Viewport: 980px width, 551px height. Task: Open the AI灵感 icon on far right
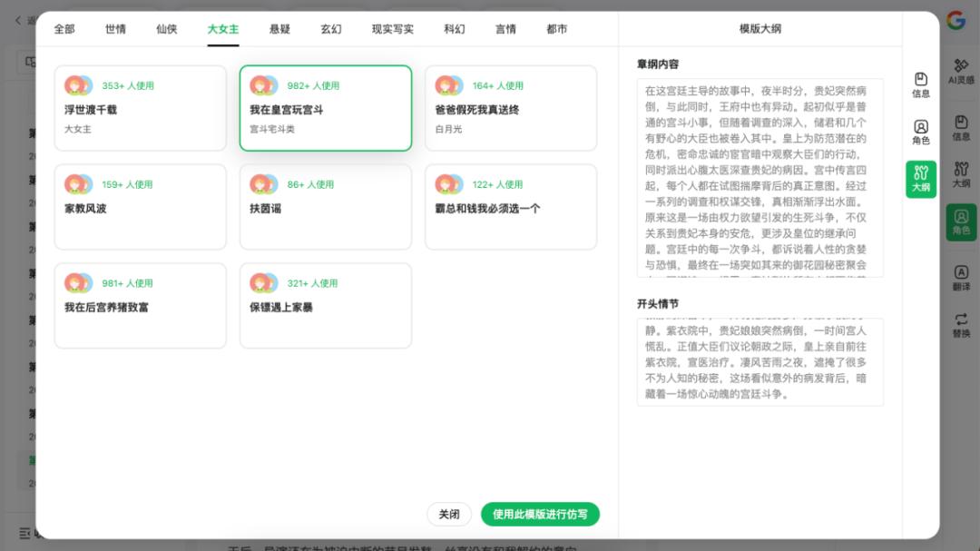(x=961, y=72)
